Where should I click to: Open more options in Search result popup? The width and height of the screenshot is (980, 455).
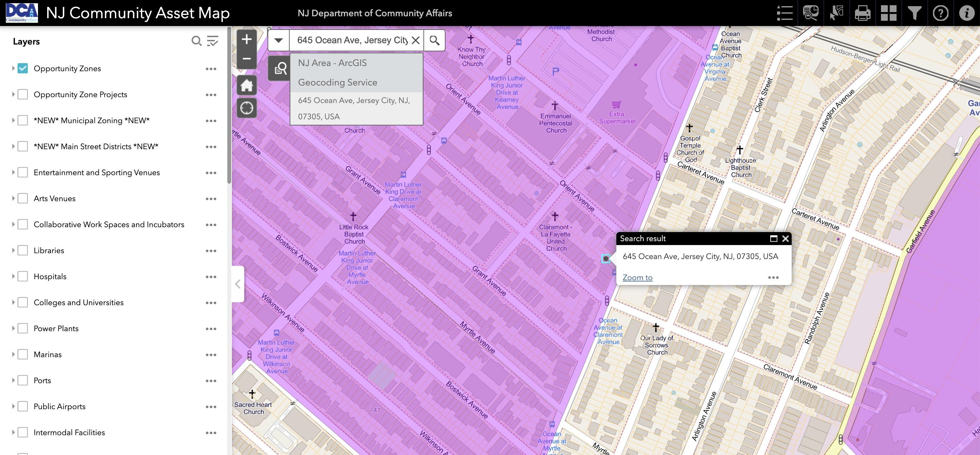pos(773,278)
